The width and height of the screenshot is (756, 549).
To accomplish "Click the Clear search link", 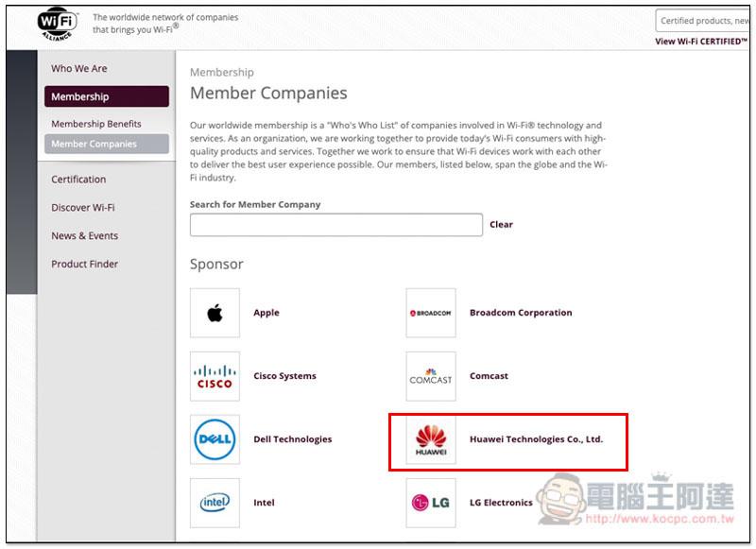I will coord(501,225).
